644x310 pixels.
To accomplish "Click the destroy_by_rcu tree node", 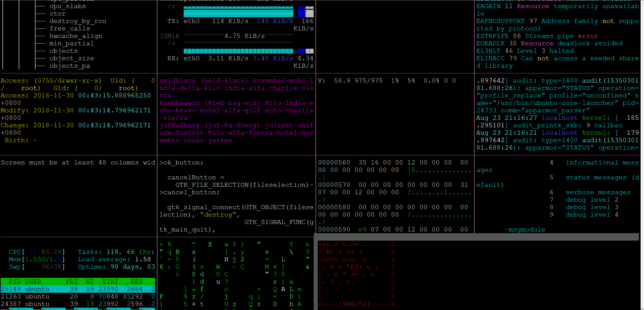I will [x=78, y=21].
